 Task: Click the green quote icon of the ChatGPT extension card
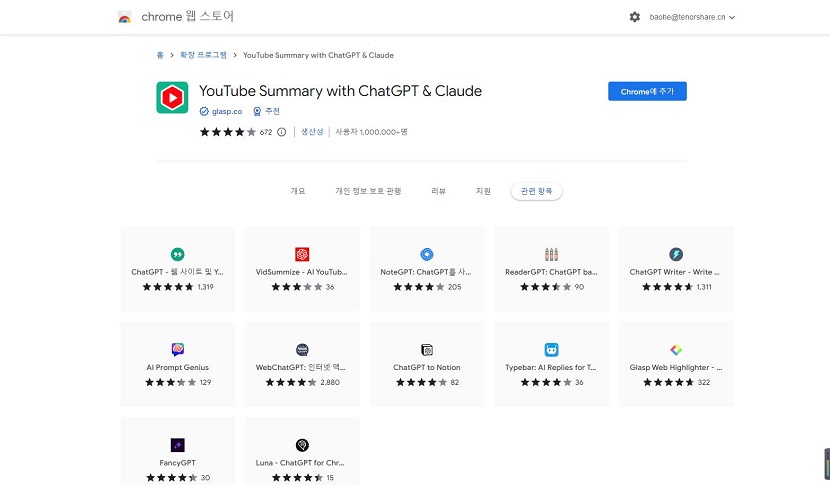coord(178,254)
